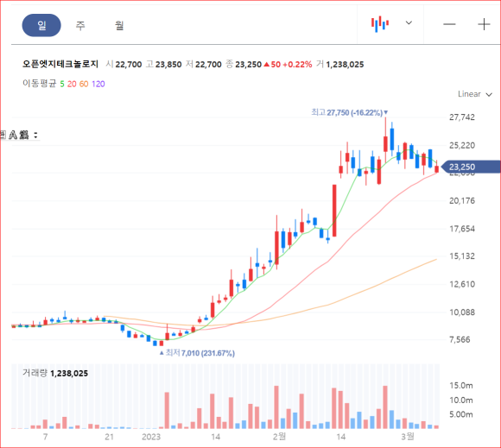This screenshot has width=501, height=448.
Task: Click the 2월 date axis label
Action: point(279,436)
